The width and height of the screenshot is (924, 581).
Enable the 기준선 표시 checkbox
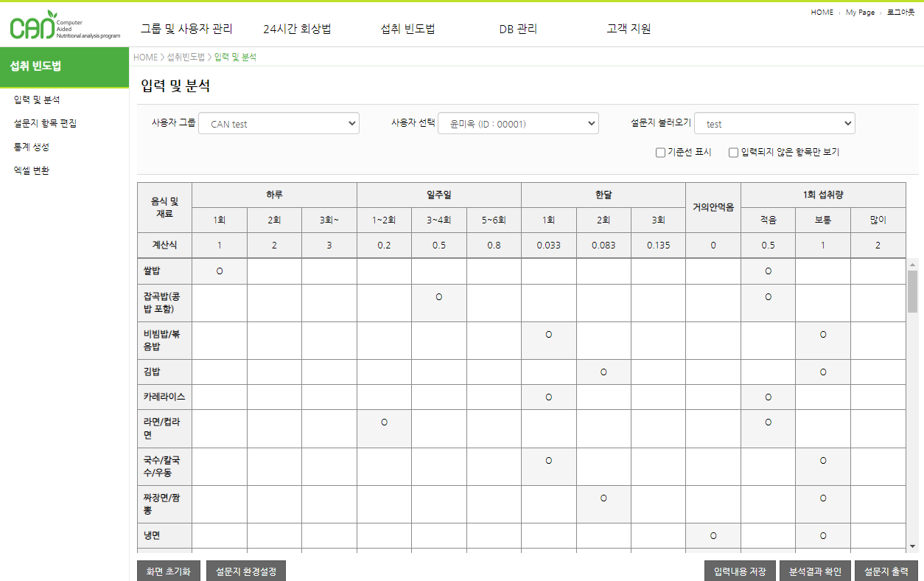click(x=660, y=153)
